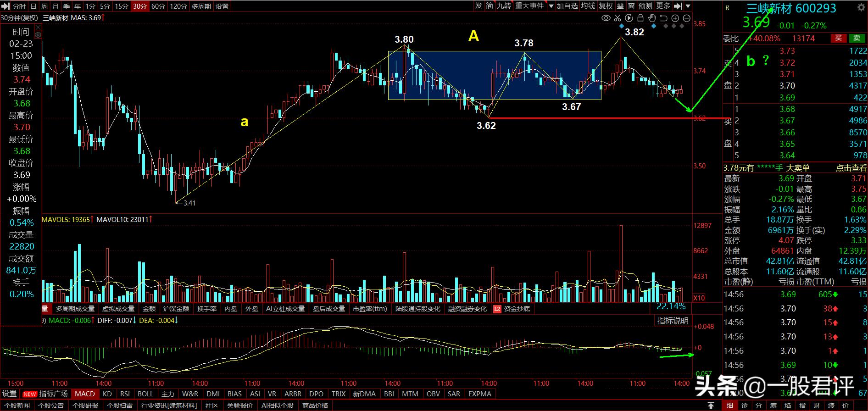Viewport: 868px width, 411px height.
Task: Expand dropdown arrow next to 重大事件
Action: click(x=551, y=6)
